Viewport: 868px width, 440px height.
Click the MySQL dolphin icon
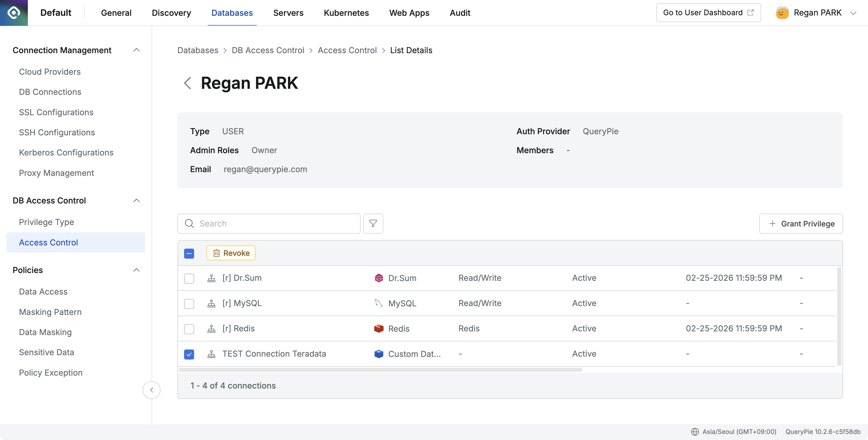[379, 303]
